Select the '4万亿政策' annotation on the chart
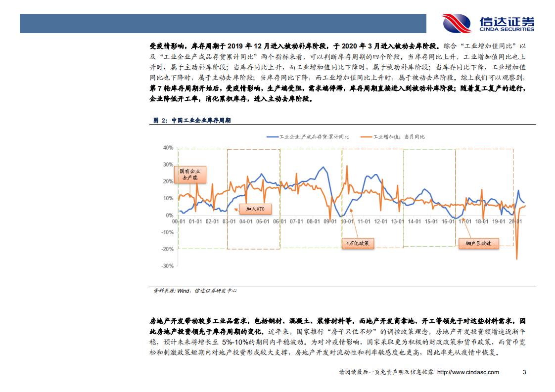 tap(359, 243)
